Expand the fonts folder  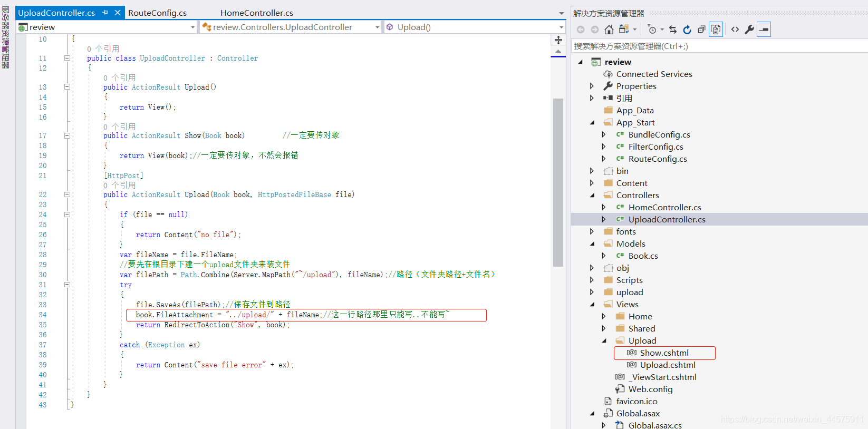(x=592, y=232)
